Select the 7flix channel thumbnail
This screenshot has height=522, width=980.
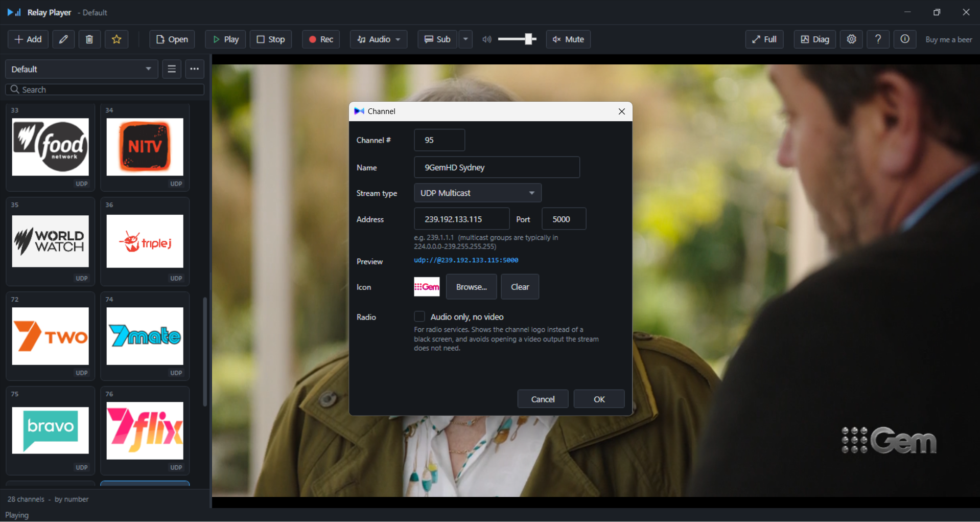click(x=145, y=430)
